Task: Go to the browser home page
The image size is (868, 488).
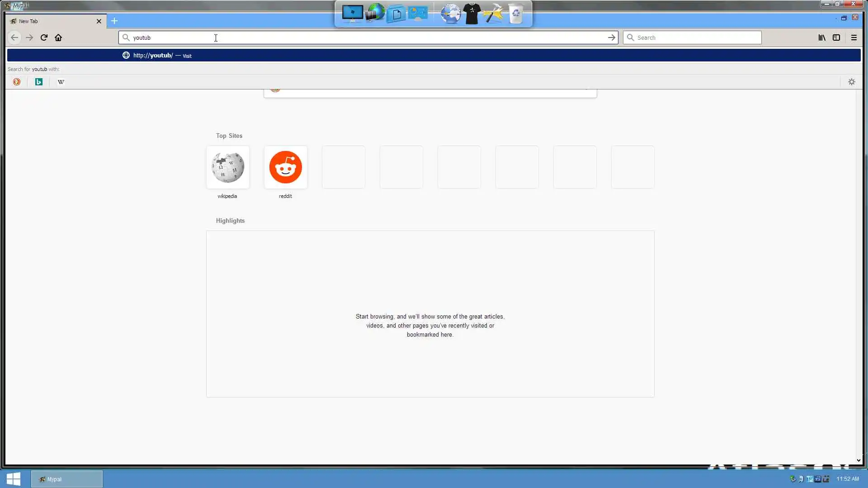Action: (58, 38)
